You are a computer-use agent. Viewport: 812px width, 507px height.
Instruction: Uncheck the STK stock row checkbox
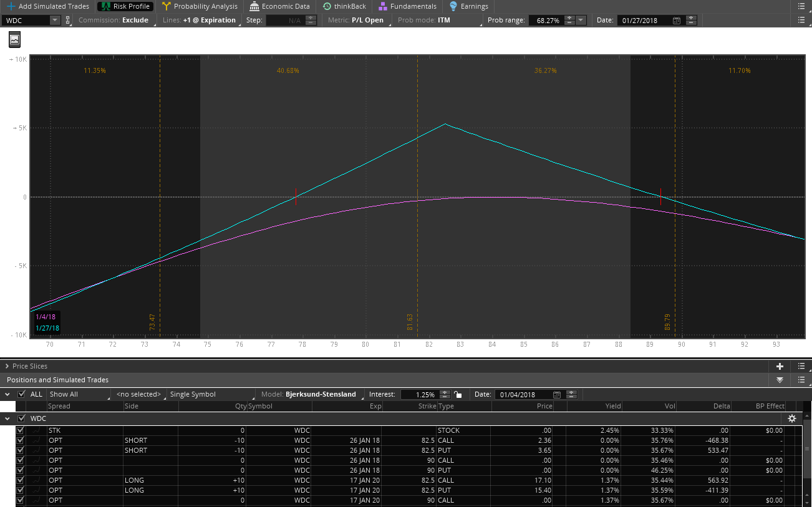21,430
